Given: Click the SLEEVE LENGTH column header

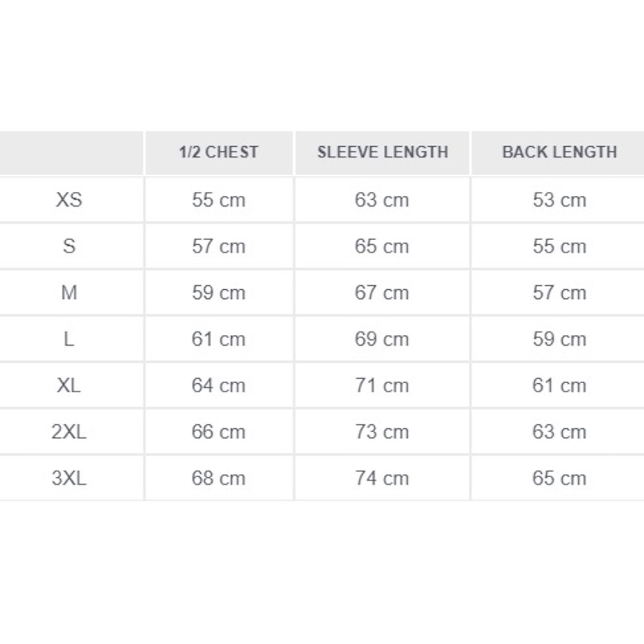Looking at the screenshot, I should point(383,153).
